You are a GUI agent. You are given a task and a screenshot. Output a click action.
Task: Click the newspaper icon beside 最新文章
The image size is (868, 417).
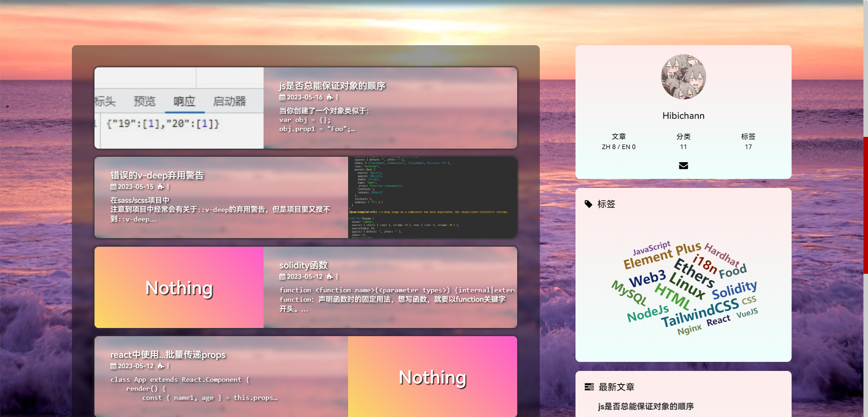click(589, 387)
